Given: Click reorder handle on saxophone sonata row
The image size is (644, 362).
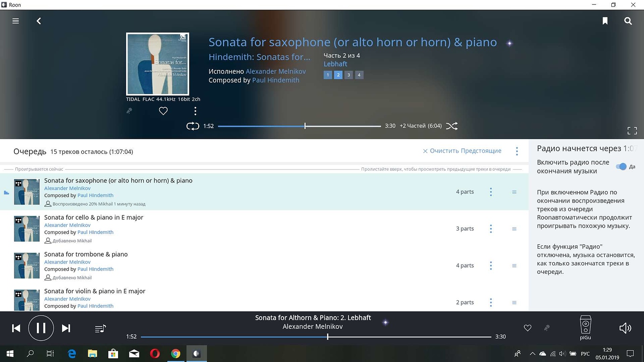Looking at the screenshot, I should click(514, 192).
